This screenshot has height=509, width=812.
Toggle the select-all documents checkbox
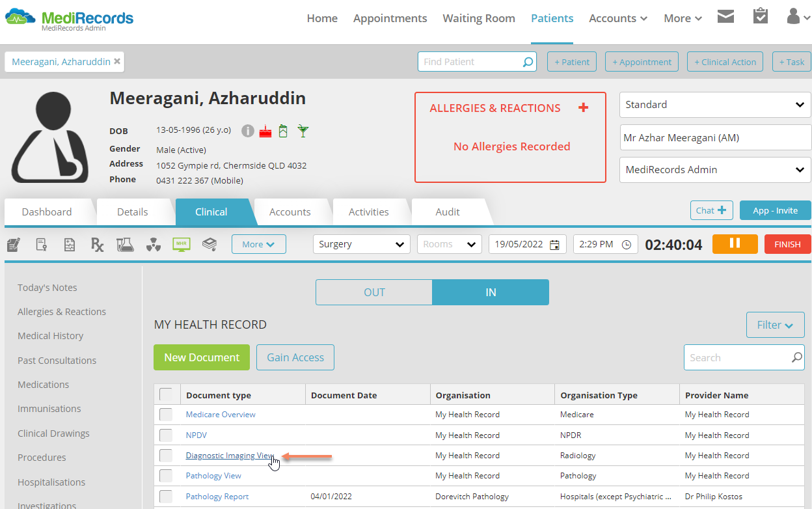[x=167, y=394]
